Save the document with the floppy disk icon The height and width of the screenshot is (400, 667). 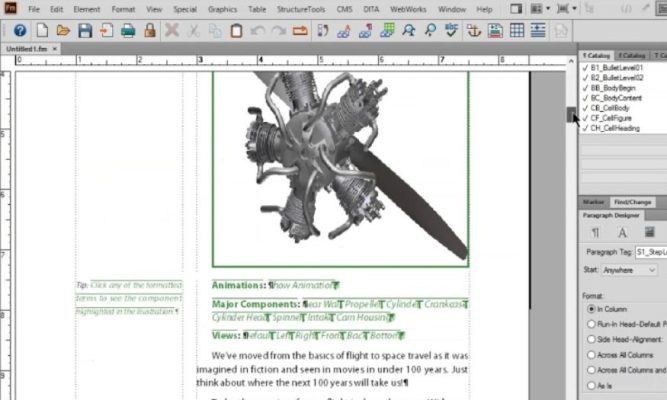86,30
